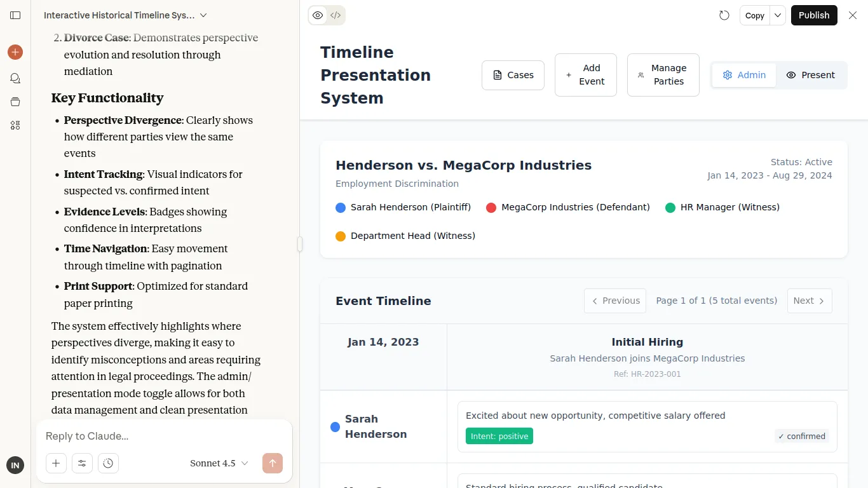Viewport: 868px width, 488px height.
Task: Open the chats bubble icon in sidebar
Action: 15,78
